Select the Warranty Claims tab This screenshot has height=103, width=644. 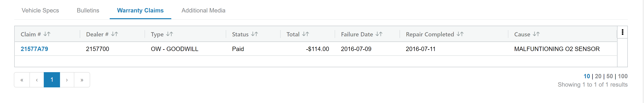pyautogui.click(x=140, y=10)
